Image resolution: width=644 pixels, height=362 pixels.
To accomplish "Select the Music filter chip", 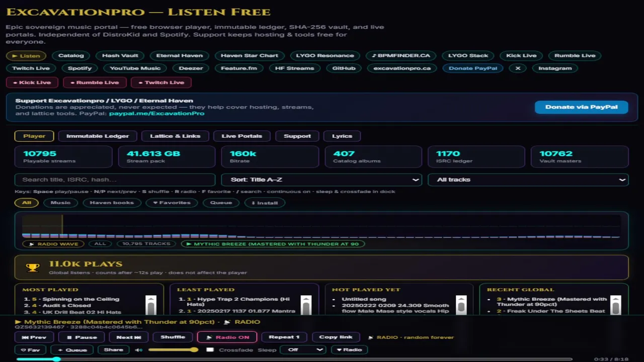I will 60,203.
